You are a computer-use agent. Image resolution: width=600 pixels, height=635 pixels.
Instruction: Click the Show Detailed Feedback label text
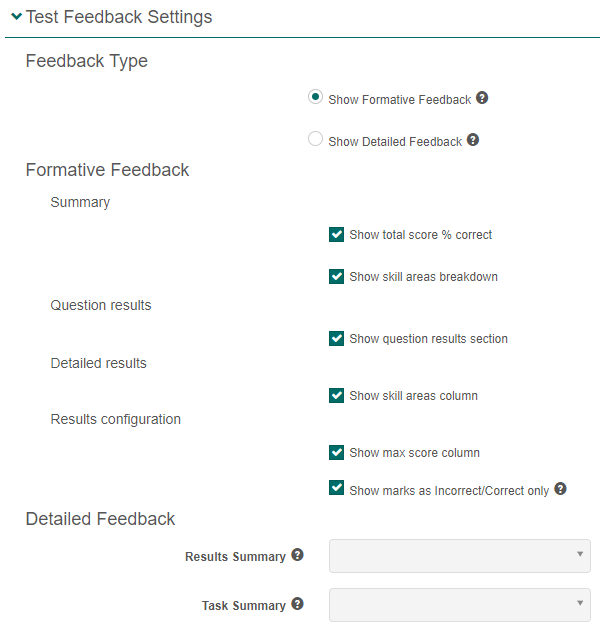click(x=395, y=142)
